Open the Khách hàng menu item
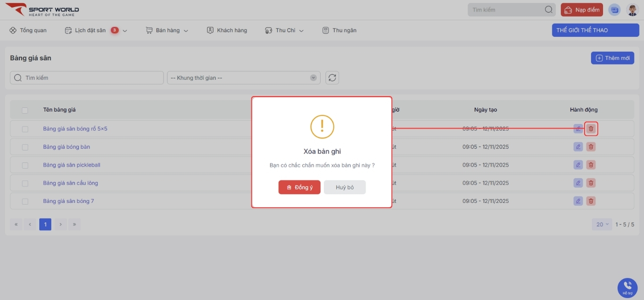Viewport: 644px width, 300px height. (227, 31)
